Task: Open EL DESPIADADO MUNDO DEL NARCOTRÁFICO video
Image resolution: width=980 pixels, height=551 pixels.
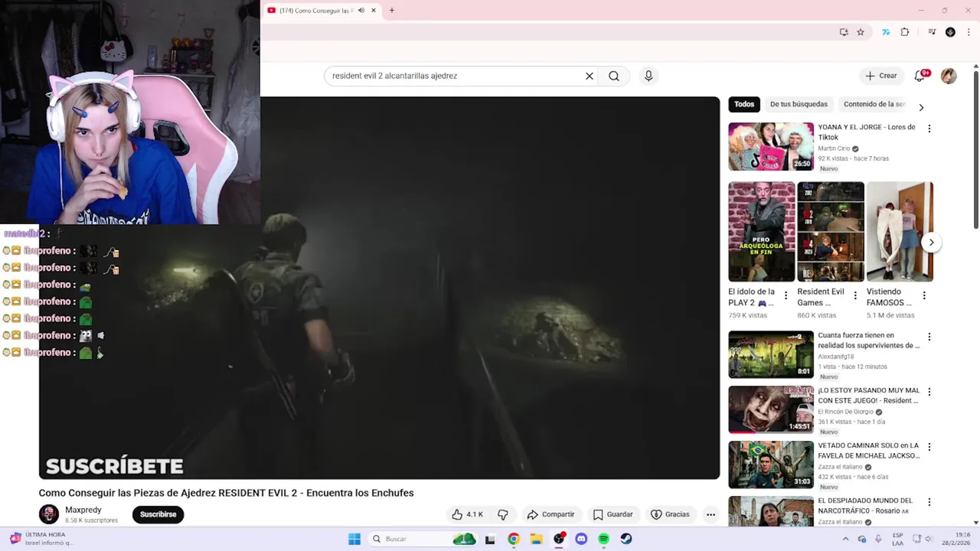Action: pos(771,511)
